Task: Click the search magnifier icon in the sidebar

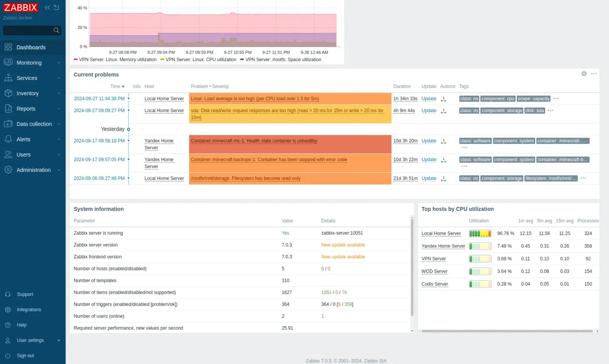Action: coord(56,30)
